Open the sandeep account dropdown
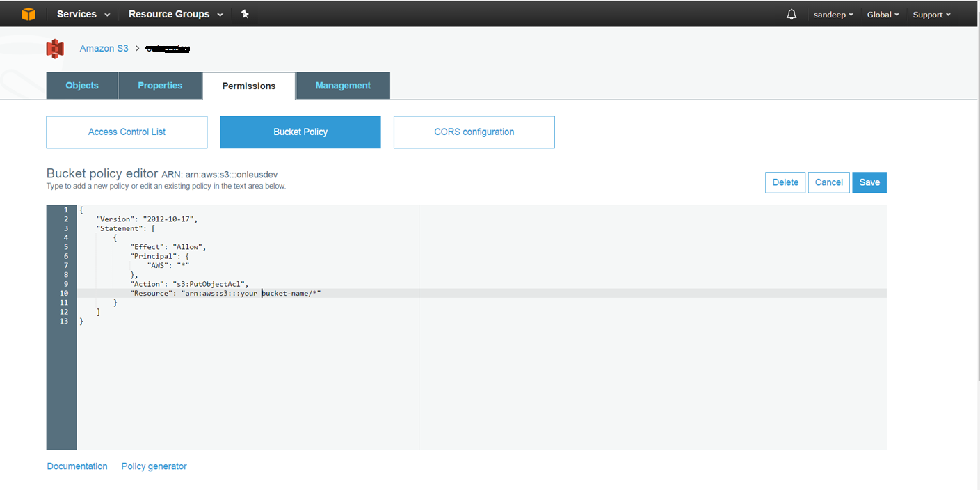The height and width of the screenshot is (490, 980). 833,15
